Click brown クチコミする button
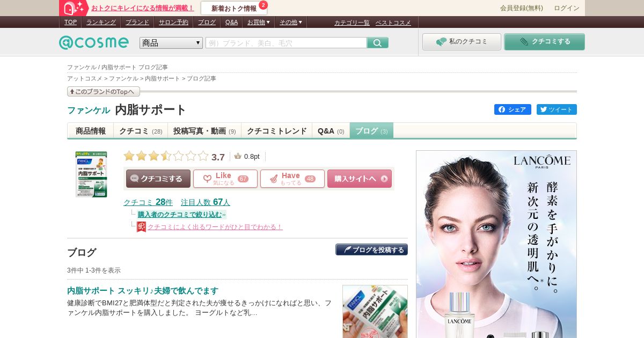The width and height of the screenshot is (644, 338). (158, 179)
